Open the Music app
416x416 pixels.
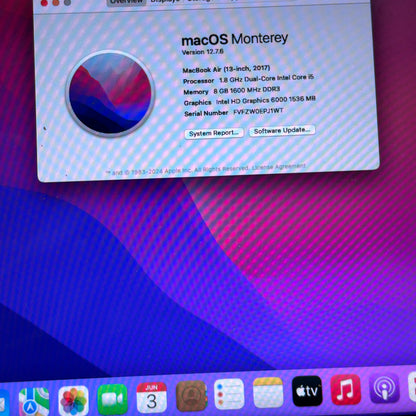[x=346, y=390]
